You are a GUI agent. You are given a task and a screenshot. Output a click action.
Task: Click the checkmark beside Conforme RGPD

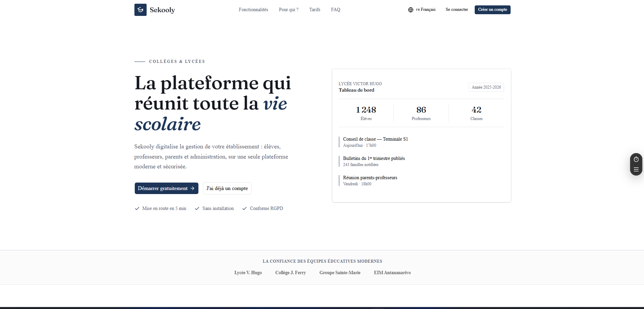click(x=244, y=209)
